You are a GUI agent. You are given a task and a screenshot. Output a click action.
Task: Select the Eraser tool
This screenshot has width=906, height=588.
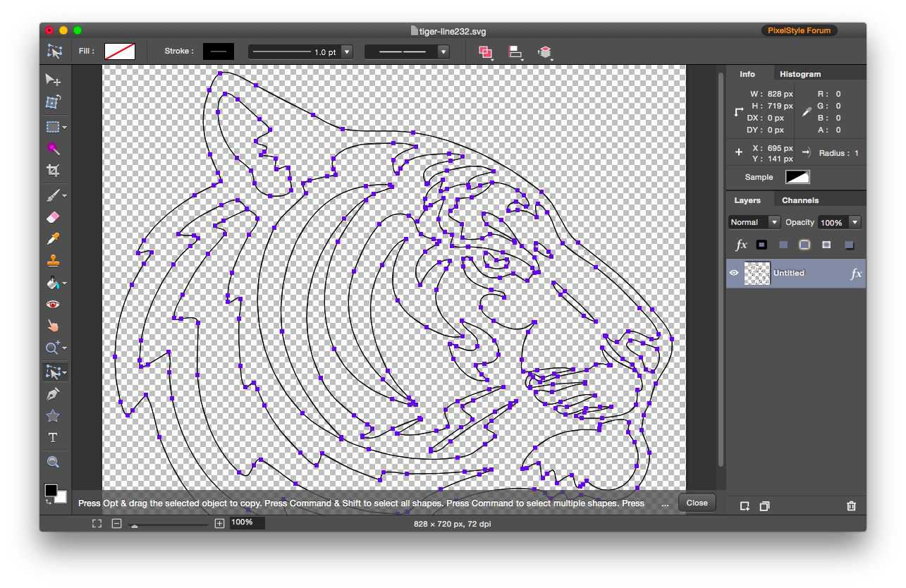(x=53, y=217)
